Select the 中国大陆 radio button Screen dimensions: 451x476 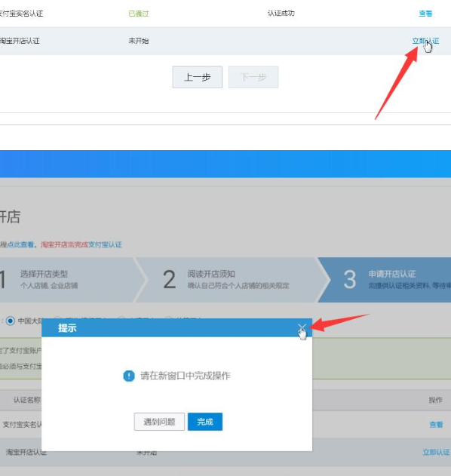11,321
